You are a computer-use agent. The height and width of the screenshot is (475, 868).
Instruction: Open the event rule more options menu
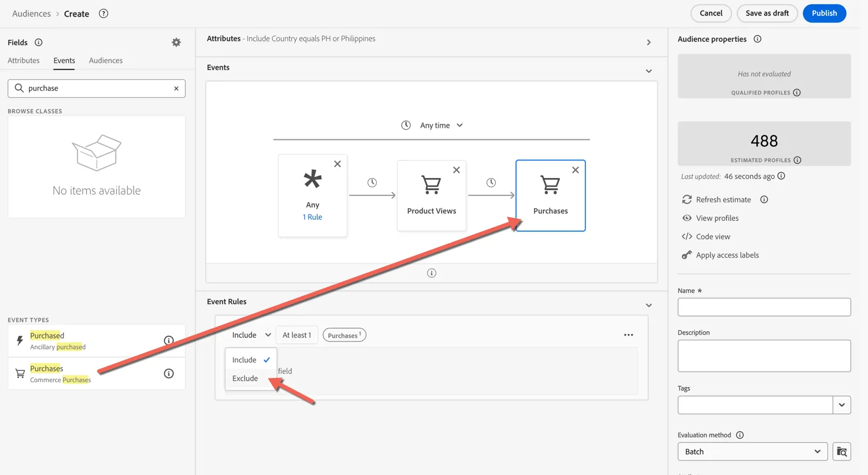(629, 335)
